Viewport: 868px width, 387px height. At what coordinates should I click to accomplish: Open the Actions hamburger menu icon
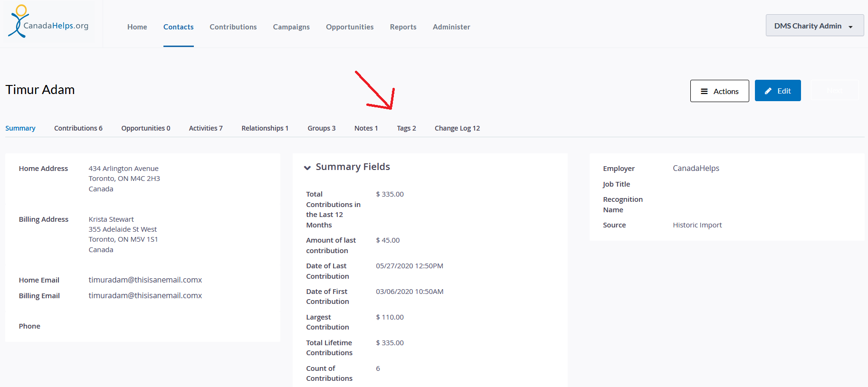pyautogui.click(x=704, y=91)
